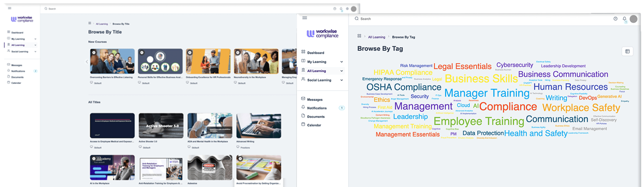The image size is (644, 187).
Task: Select Calendar in Browse By Title sidebar
Action: point(16,83)
